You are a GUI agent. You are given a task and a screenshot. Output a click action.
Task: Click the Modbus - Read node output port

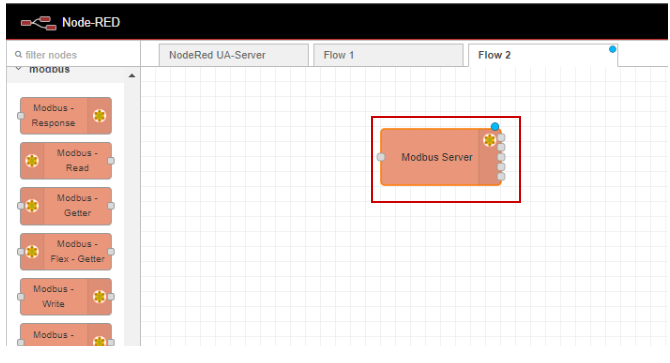tap(111, 161)
